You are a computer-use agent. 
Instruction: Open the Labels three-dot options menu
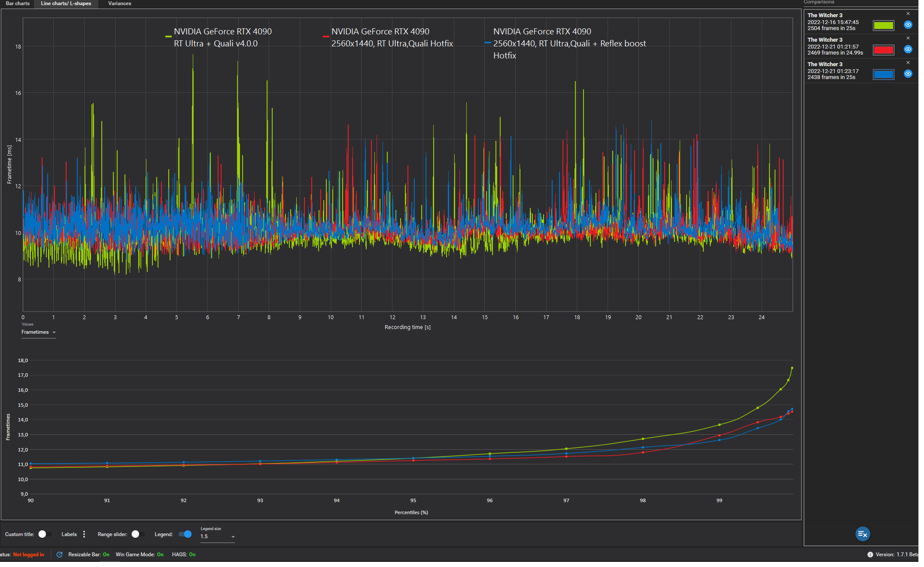84,534
